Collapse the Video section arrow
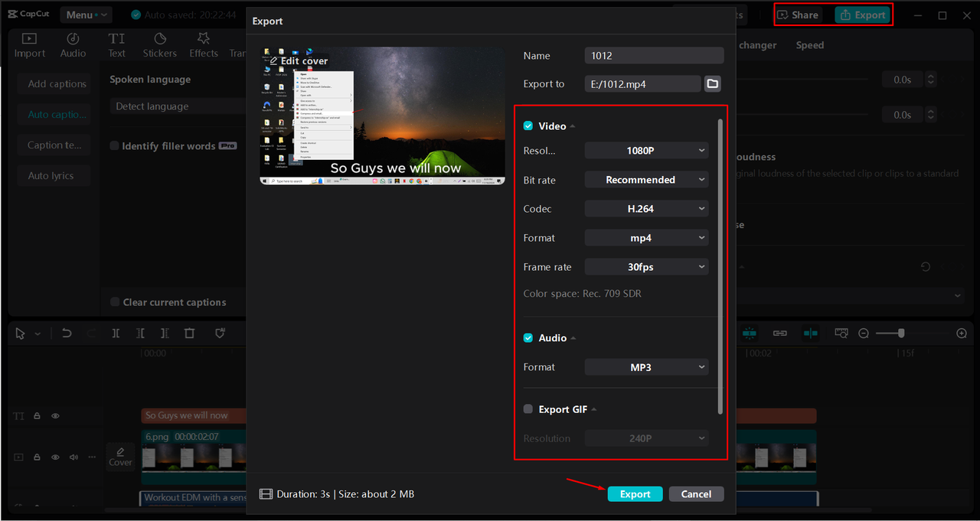Screen dimensions: 980x521 [573, 126]
